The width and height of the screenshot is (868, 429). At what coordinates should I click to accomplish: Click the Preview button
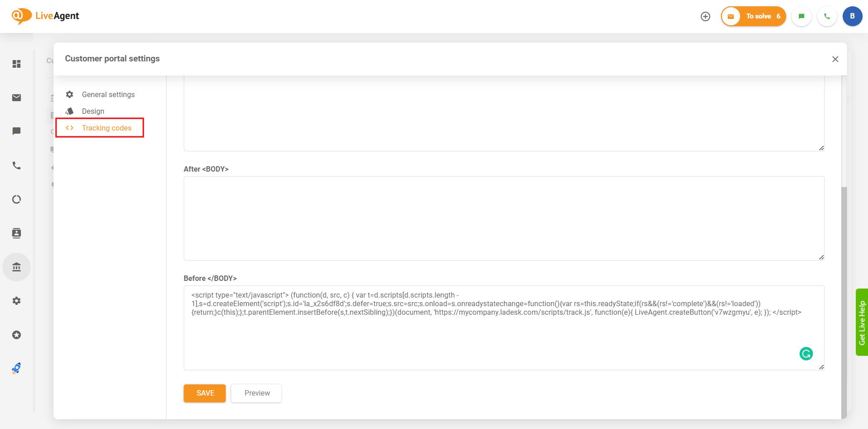256,393
